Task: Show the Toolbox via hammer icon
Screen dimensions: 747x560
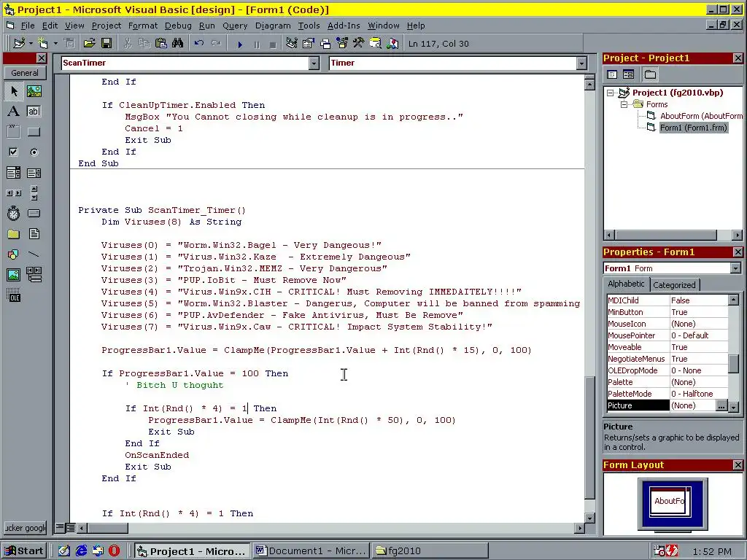Action: pyautogui.click(x=359, y=44)
